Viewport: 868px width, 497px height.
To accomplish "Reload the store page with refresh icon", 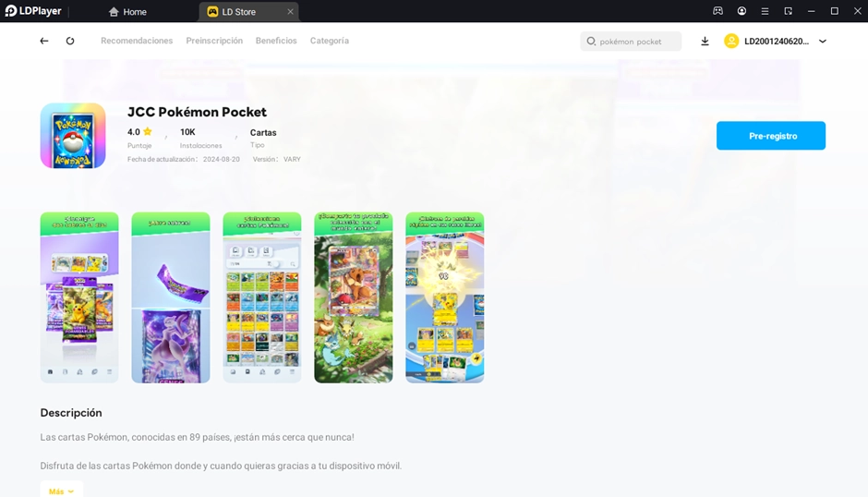I will (70, 41).
